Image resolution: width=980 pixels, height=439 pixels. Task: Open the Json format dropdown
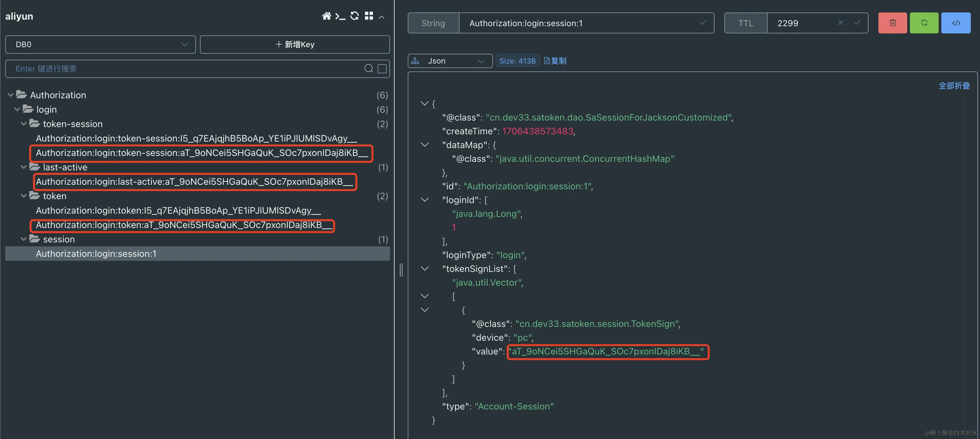pyautogui.click(x=450, y=61)
